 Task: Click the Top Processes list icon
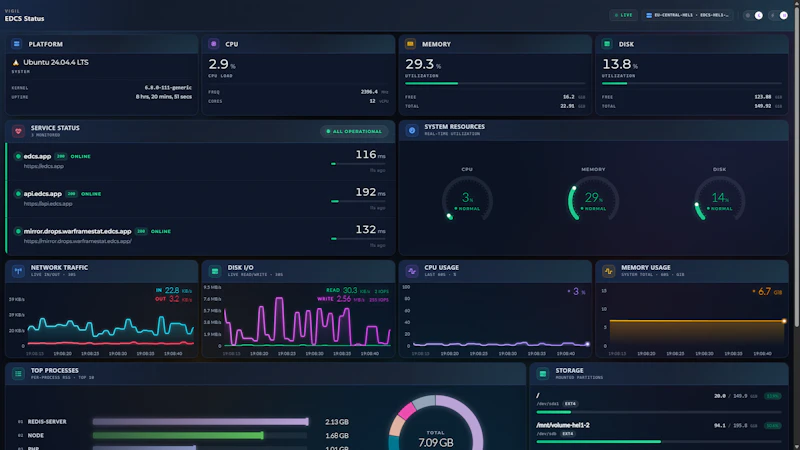click(x=18, y=374)
